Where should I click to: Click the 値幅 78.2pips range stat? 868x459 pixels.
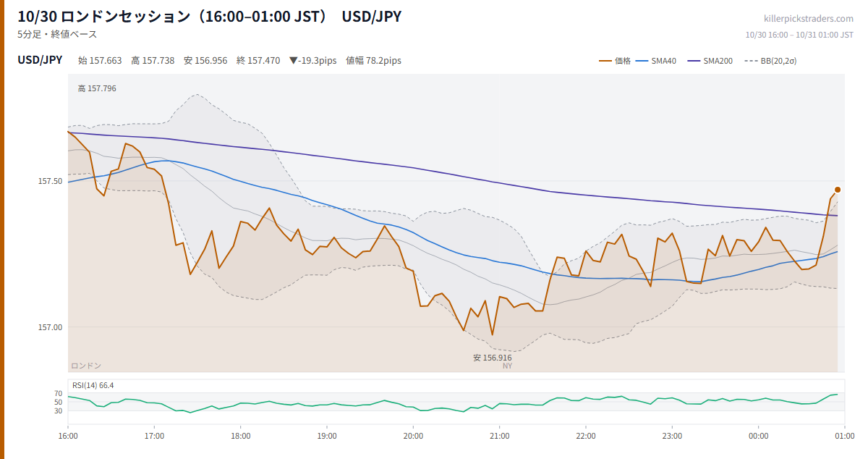pyautogui.click(x=373, y=61)
